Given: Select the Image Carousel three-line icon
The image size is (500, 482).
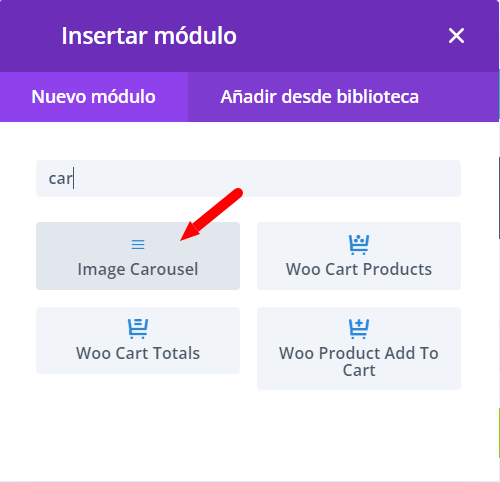Looking at the screenshot, I should tap(138, 245).
